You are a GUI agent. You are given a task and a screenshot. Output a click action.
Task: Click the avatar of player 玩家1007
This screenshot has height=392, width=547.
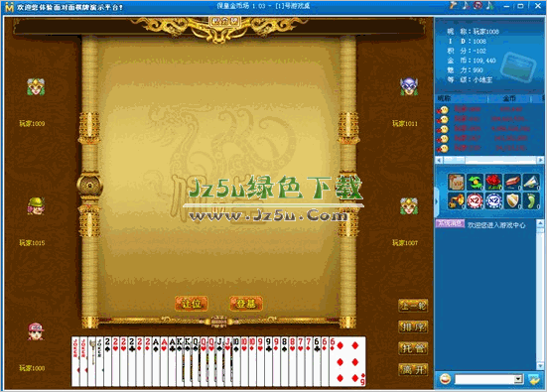click(x=409, y=206)
